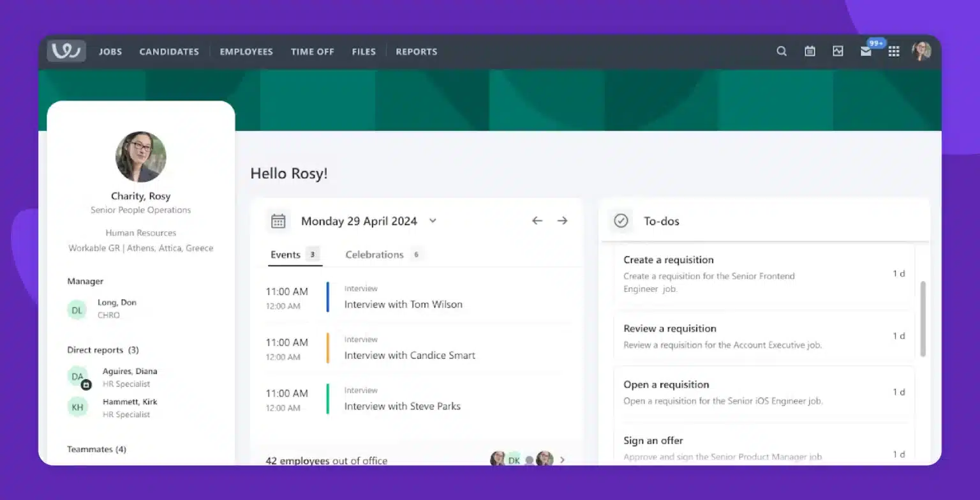The width and height of the screenshot is (980, 500).
Task: Open the inbox mail icon with 99+ badge
Action: coord(866,52)
